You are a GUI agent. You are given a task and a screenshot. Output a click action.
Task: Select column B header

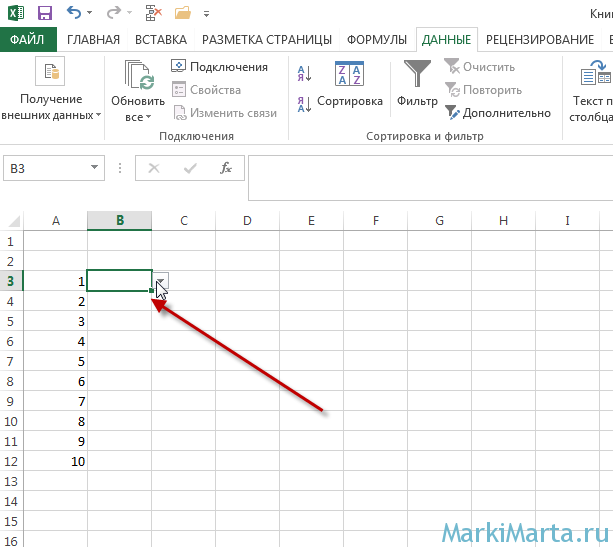pyautogui.click(x=120, y=221)
